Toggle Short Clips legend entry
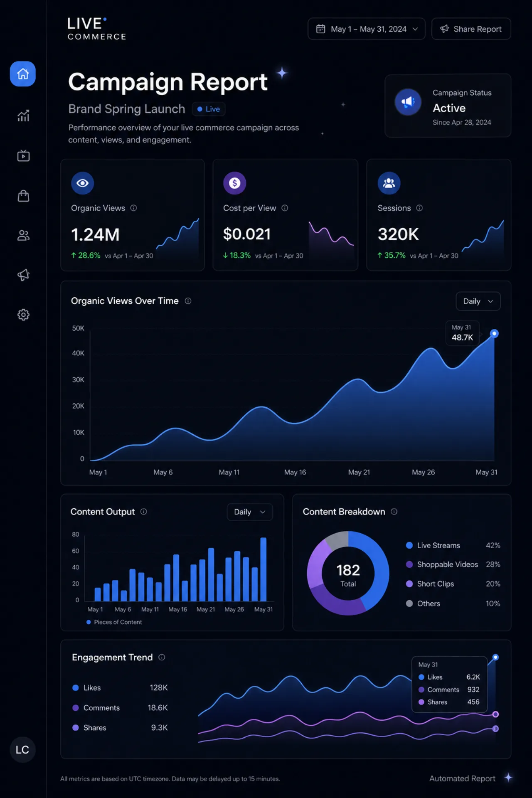This screenshot has height=798, width=532. tap(453, 584)
